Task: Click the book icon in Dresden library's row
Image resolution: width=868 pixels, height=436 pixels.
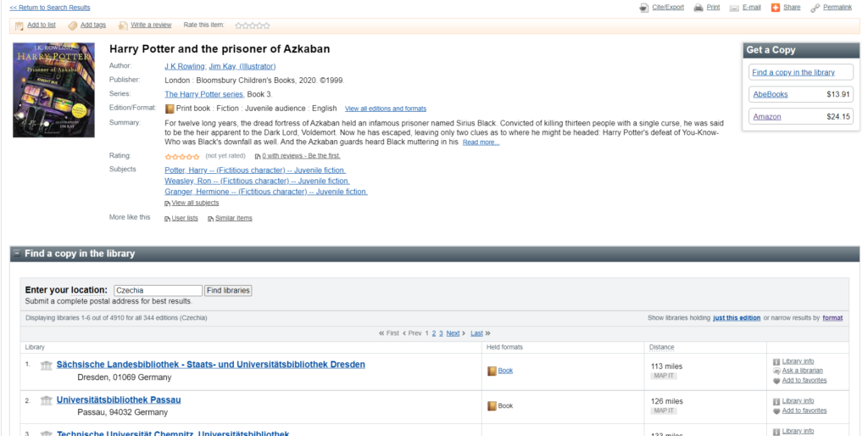Action: point(492,371)
